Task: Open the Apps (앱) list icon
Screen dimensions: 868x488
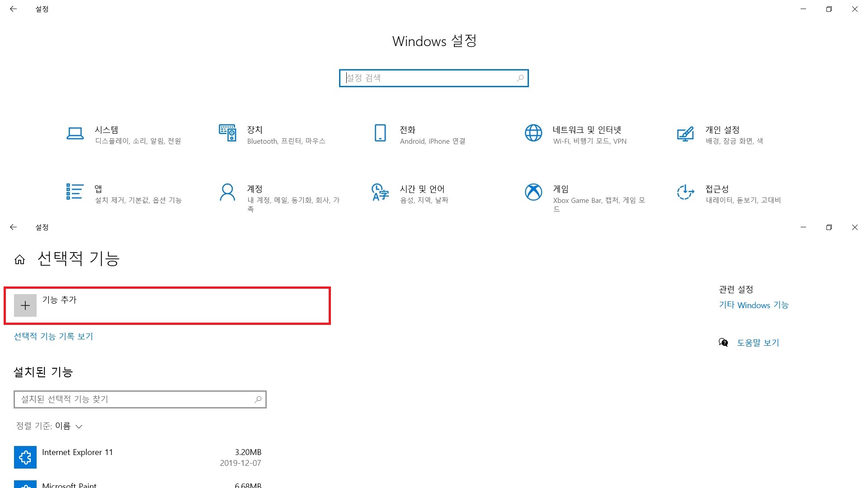Action: [75, 192]
